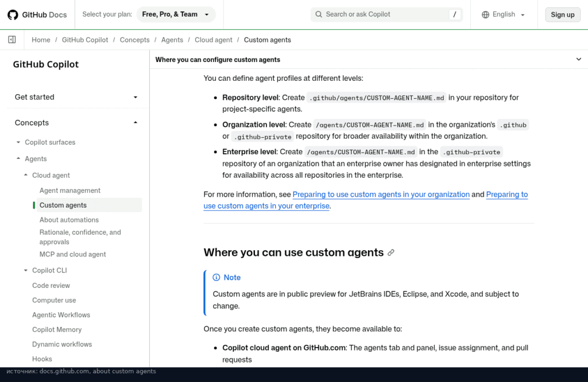Click 'Organization level' bold text
The width and height of the screenshot is (588, 382).
point(253,124)
